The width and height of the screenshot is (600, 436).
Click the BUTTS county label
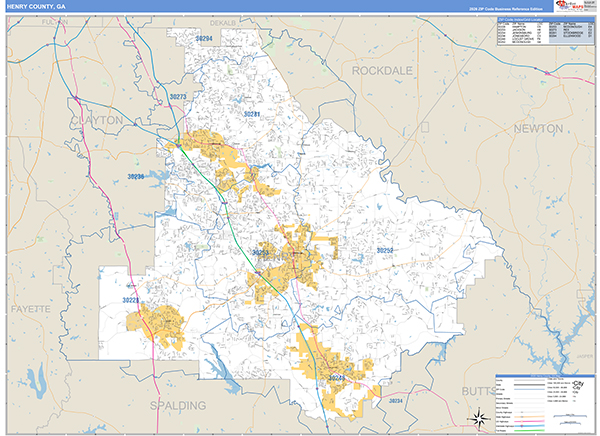click(479, 391)
